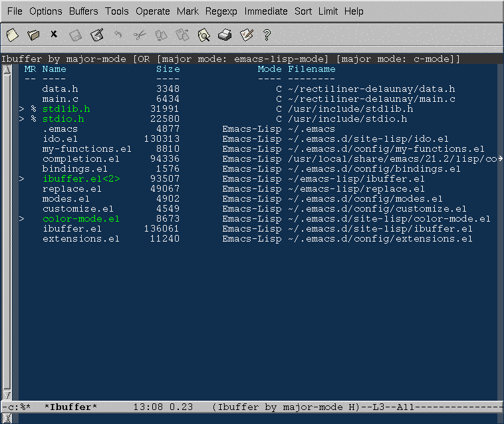This screenshot has width=504, height=424.
Task: Expand the Sort menu
Action: click(x=303, y=11)
